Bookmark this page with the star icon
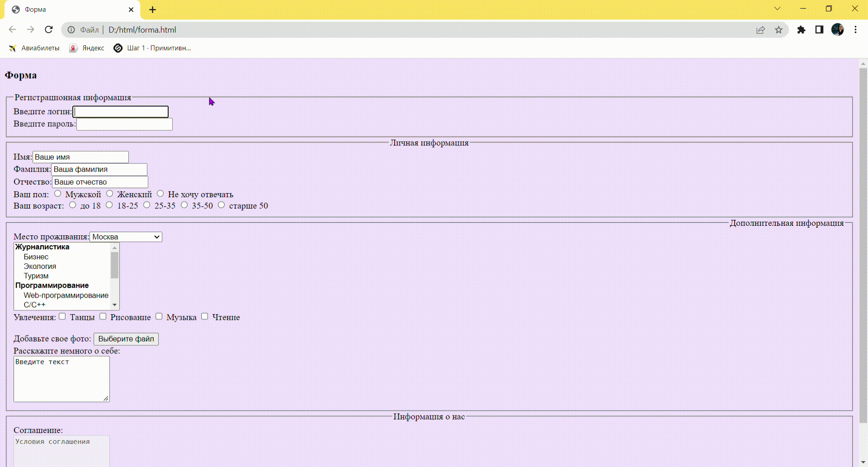 pos(778,30)
